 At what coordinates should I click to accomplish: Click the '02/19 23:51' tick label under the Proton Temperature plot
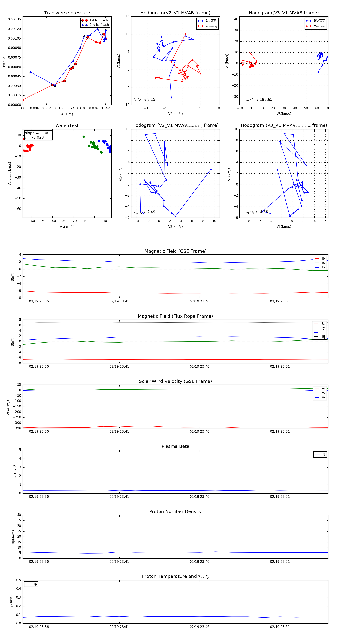[x=280, y=627]
